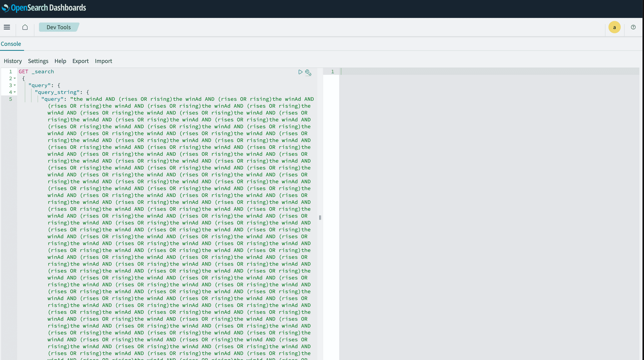This screenshot has height=360, width=644.
Task: Collapse the query object on line 3
Action: (x=15, y=85)
